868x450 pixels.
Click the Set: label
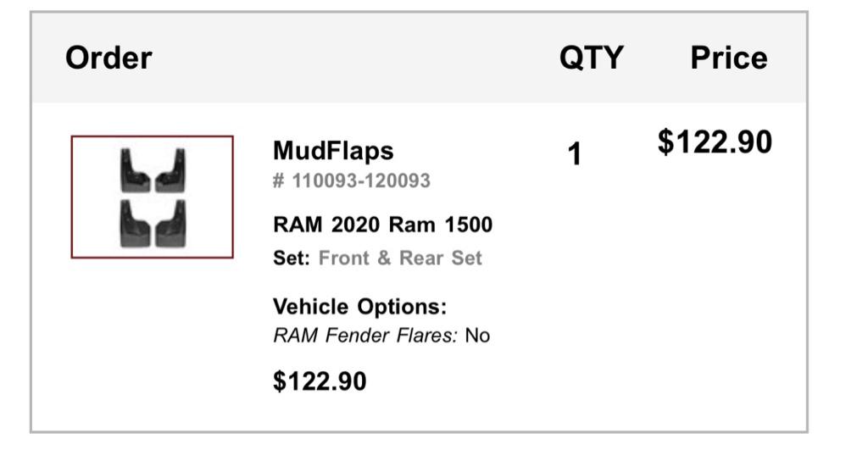(292, 258)
